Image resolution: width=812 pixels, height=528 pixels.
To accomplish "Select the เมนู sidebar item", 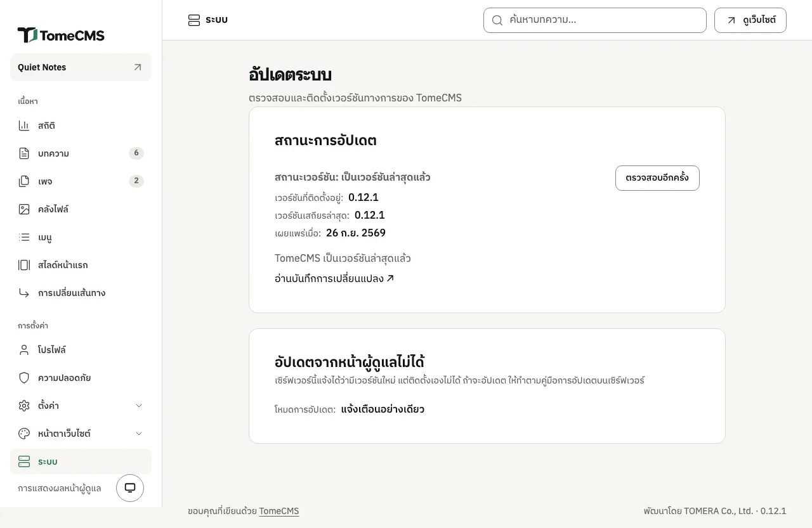I will coord(81,237).
